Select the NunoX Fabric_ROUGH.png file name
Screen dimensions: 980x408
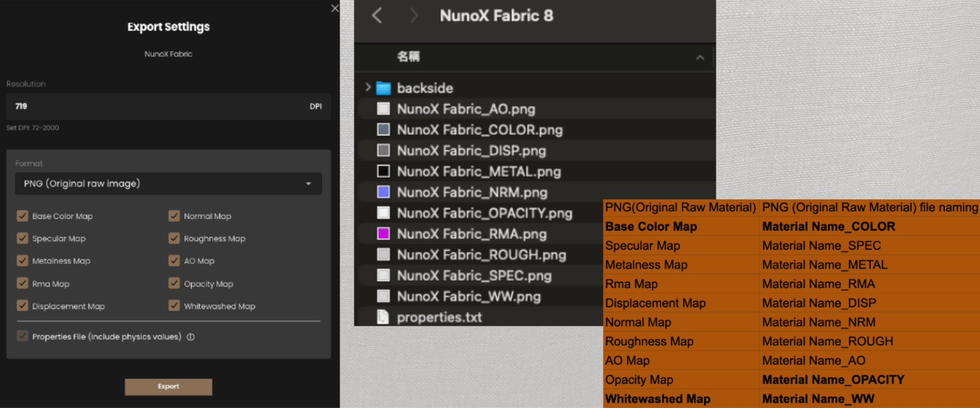coord(481,254)
